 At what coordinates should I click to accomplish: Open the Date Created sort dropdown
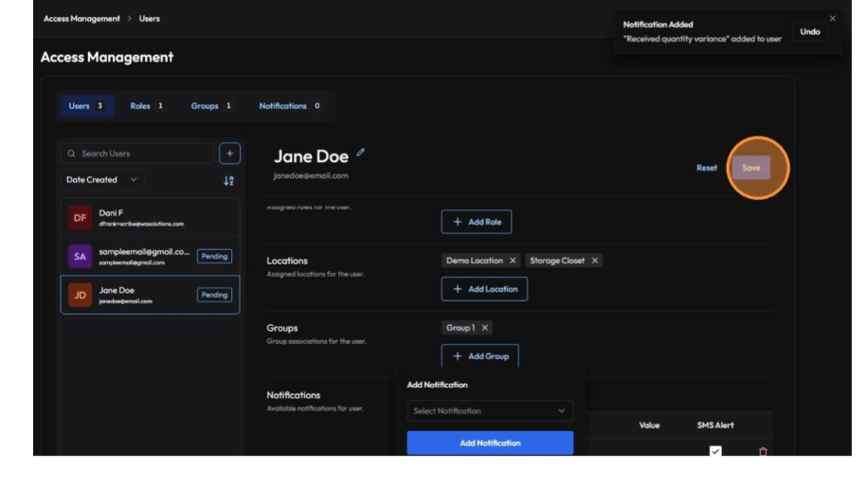click(101, 179)
